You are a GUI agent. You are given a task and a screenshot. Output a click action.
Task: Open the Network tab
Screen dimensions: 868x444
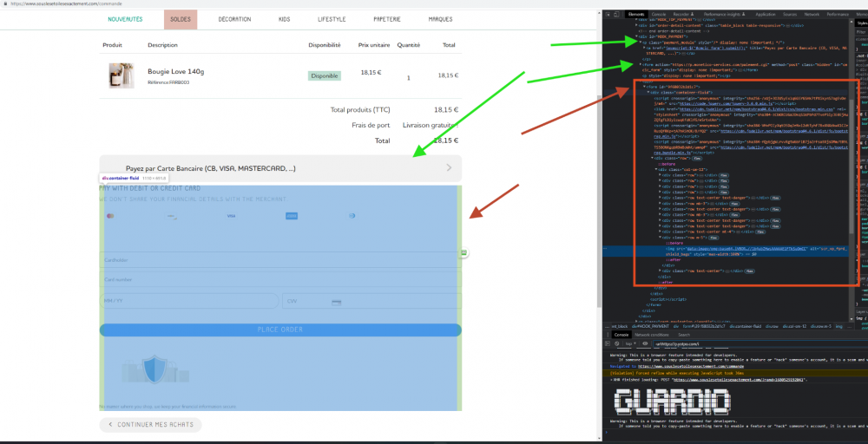coord(812,14)
